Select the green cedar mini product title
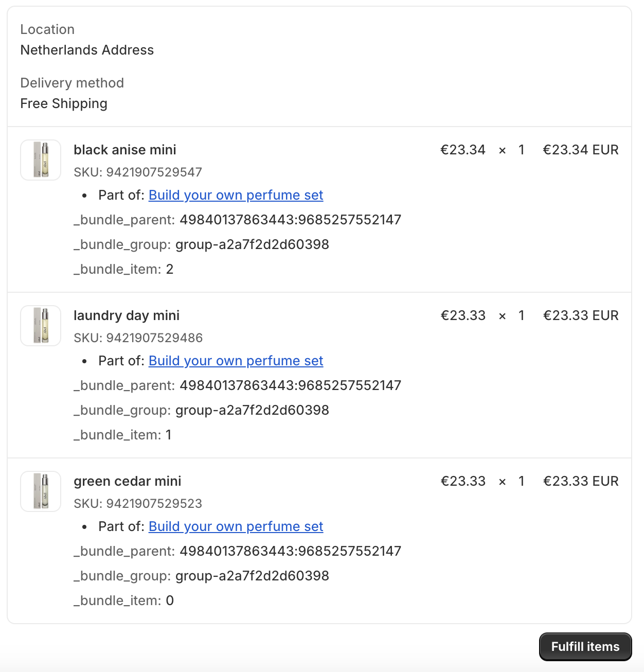Image resolution: width=644 pixels, height=672 pixels. (128, 481)
